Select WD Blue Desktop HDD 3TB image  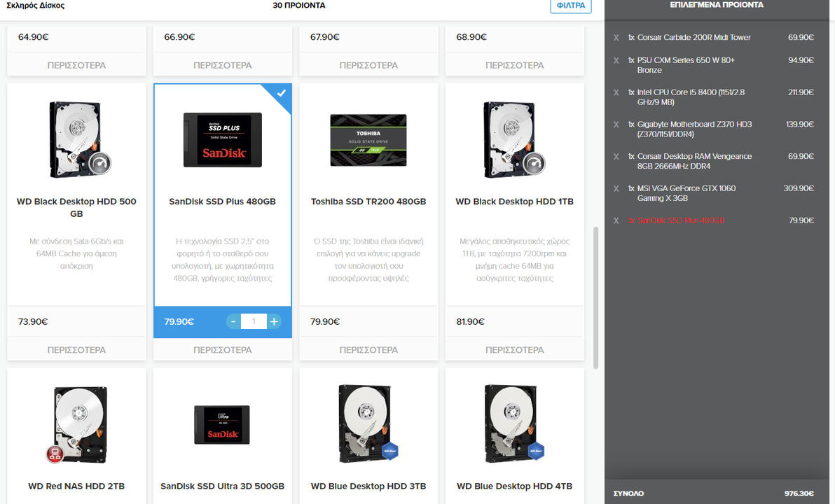[x=368, y=424]
